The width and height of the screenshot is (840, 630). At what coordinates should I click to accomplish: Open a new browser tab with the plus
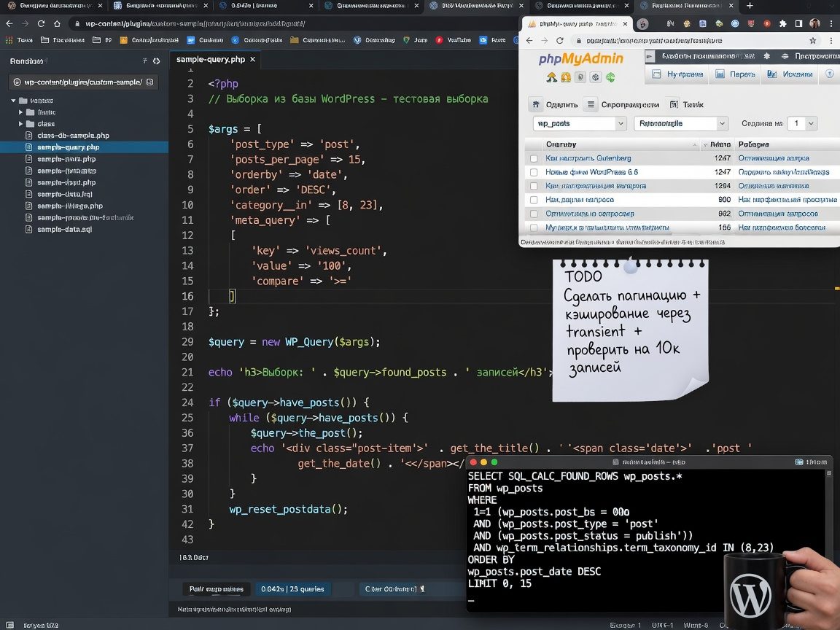click(x=750, y=6)
